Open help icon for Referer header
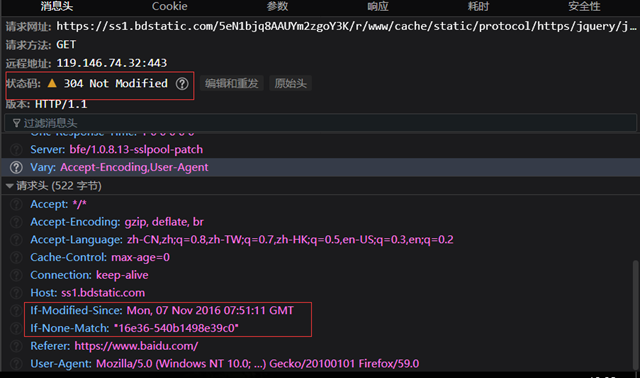640x378 pixels. pos(16,346)
